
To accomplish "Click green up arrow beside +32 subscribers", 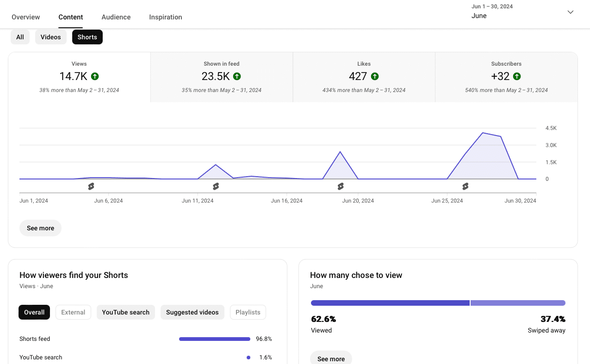I will point(517,76).
